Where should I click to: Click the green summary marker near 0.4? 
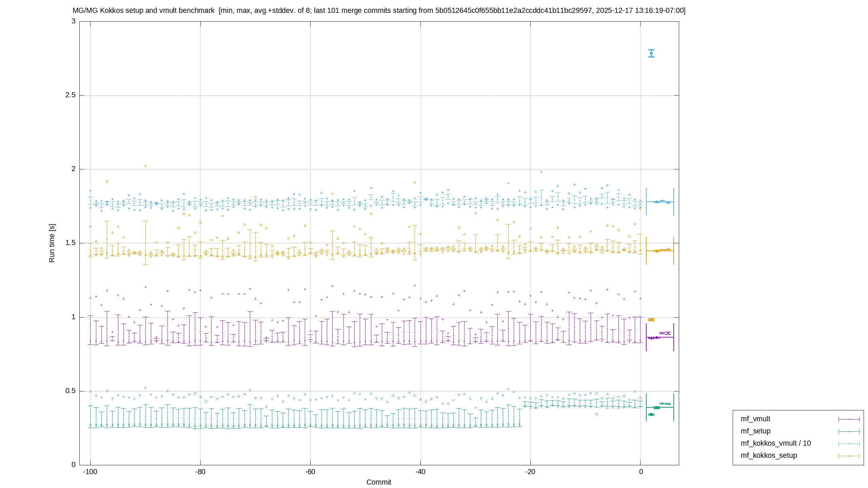(x=660, y=407)
